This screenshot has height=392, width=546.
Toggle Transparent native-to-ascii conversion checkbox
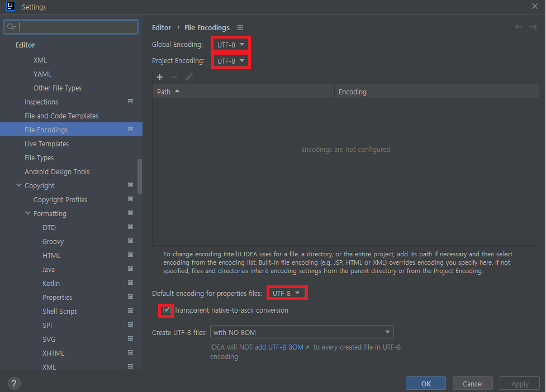point(167,309)
